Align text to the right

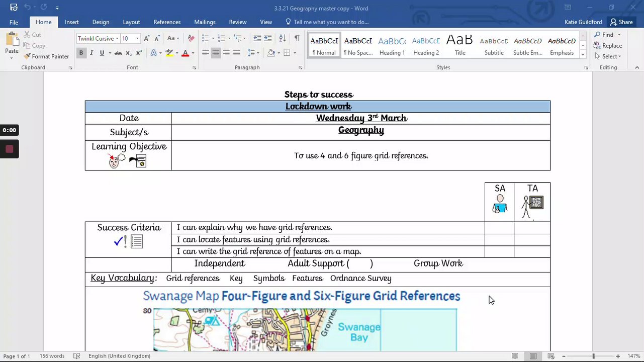pos(226,53)
